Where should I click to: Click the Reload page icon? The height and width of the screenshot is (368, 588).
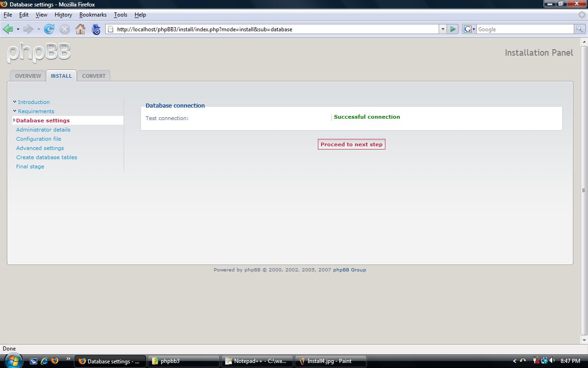click(49, 29)
